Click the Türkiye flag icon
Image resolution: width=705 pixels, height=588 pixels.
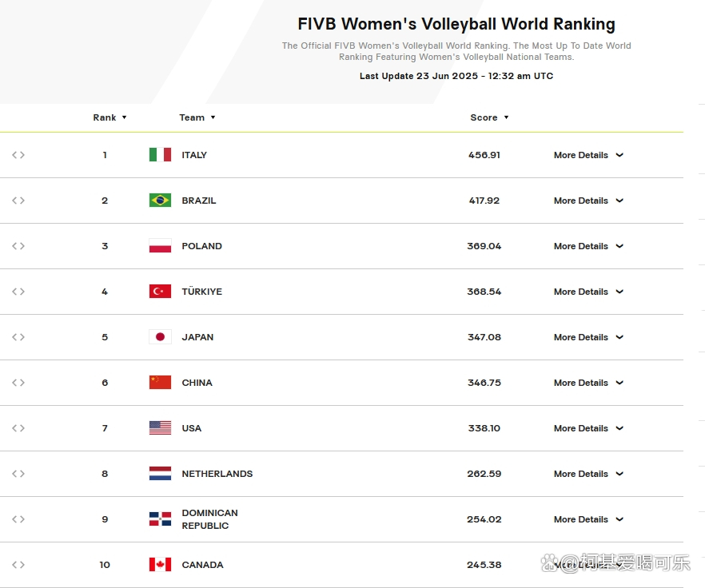pos(160,292)
